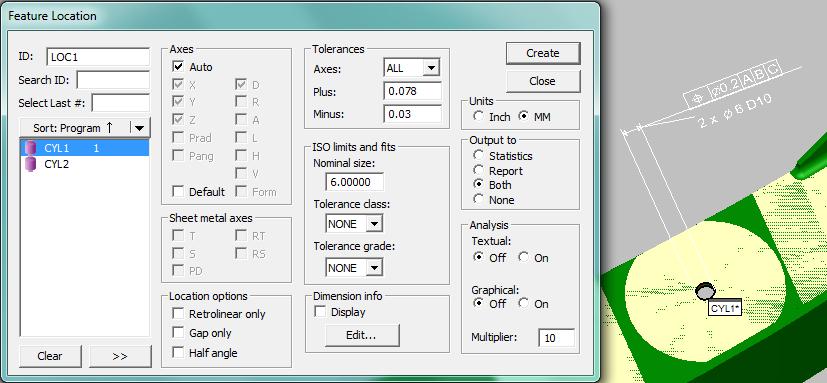
Task: Open the Tolerances Axes dropdown
Action: pyautogui.click(x=431, y=68)
